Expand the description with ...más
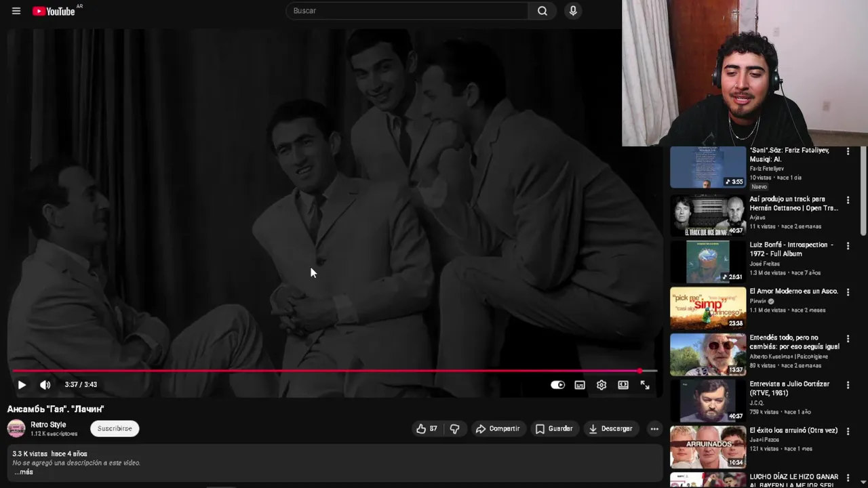Image resolution: width=868 pixels, height=488 pixels. point(24,472)
